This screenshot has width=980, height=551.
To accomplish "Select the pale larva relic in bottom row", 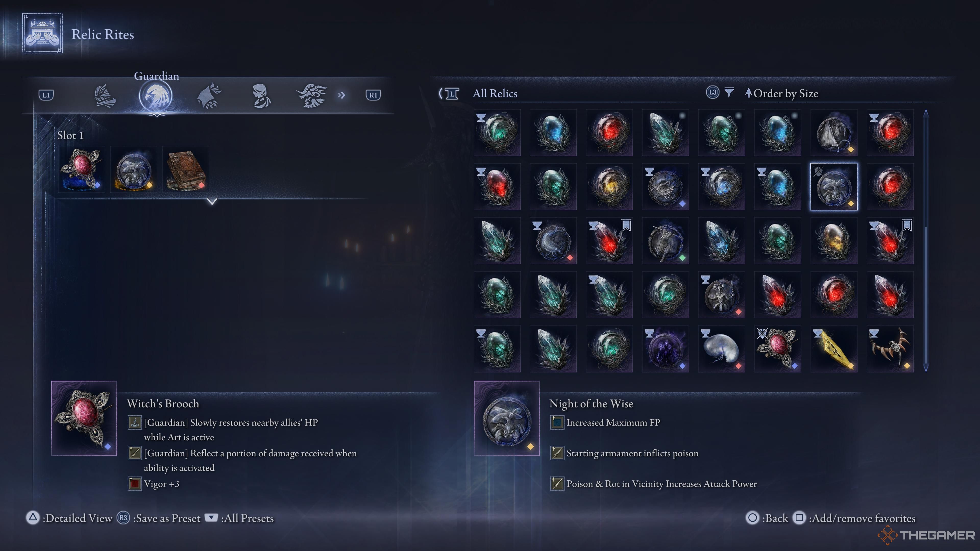I will (722, 349).
